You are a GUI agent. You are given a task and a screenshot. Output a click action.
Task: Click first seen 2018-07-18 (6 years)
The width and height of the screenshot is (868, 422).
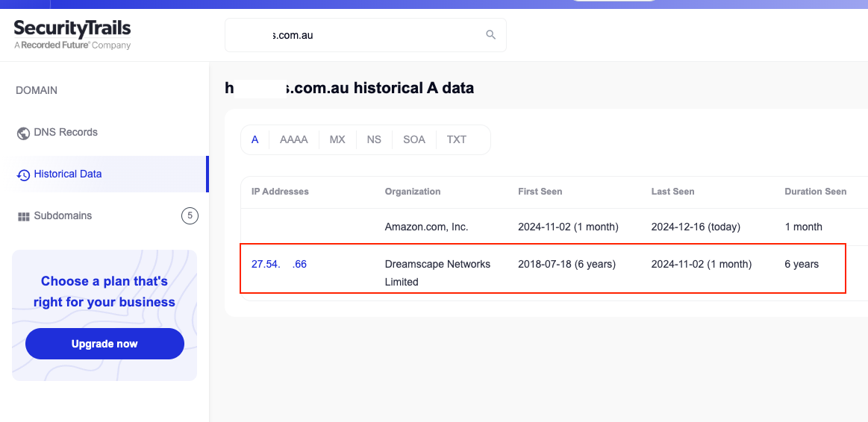567,265
